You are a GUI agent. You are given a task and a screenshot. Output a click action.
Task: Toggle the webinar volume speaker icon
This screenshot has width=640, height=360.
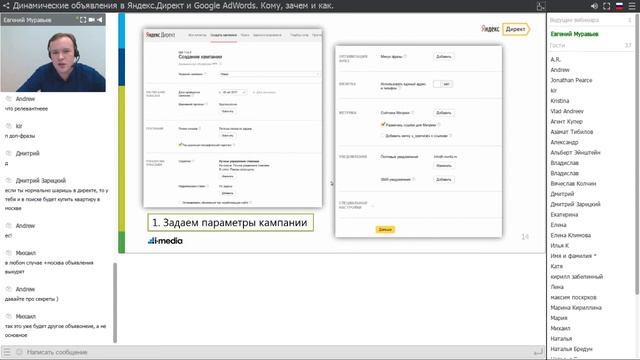(x=594, y=6)
